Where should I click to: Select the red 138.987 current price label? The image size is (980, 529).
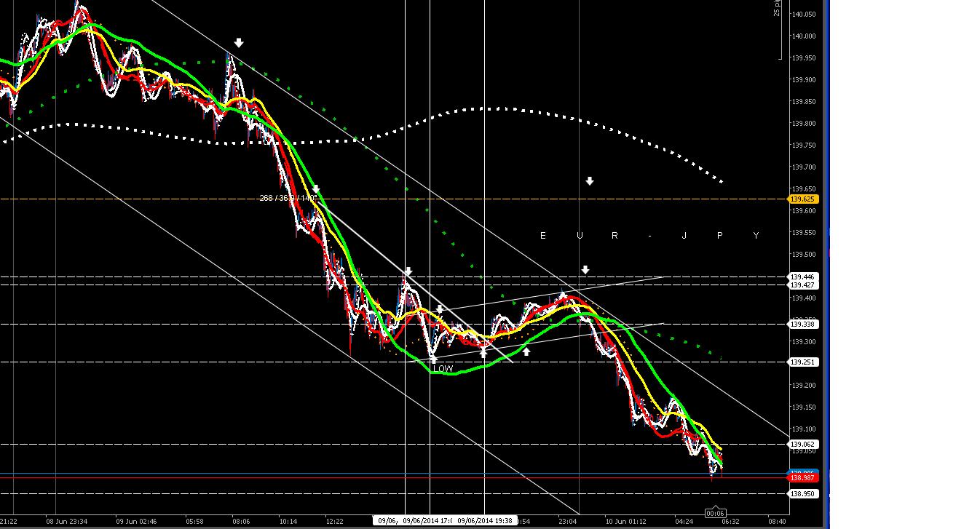point(802,477)
